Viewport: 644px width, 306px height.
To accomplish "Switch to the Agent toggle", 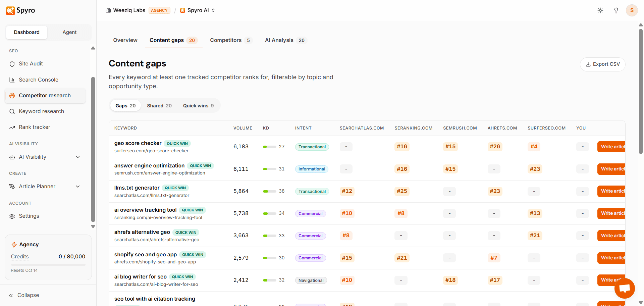I will click(x=69, y=32).
